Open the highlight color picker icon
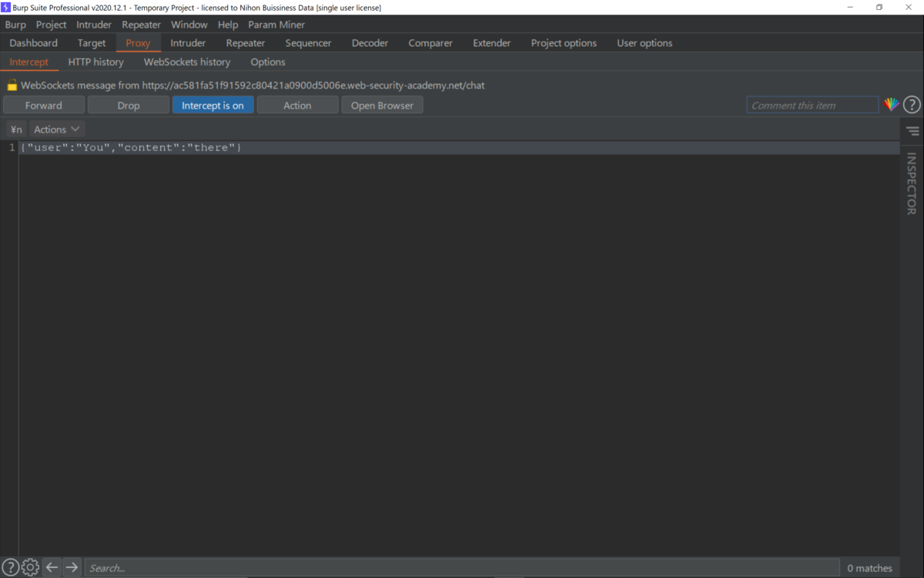Screen dimensions: 924x578 tap(891, 105)
